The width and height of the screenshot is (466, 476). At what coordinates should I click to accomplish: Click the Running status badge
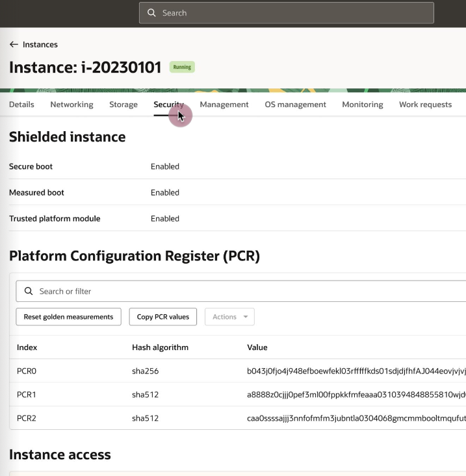(182, 67)
